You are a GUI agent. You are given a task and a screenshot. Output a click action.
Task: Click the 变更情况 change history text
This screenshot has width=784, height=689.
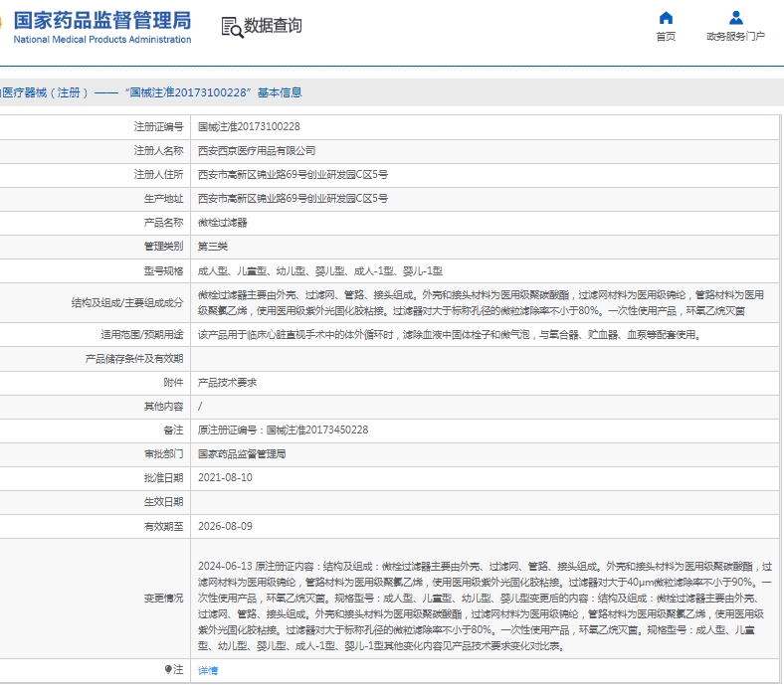coord(485,606)
